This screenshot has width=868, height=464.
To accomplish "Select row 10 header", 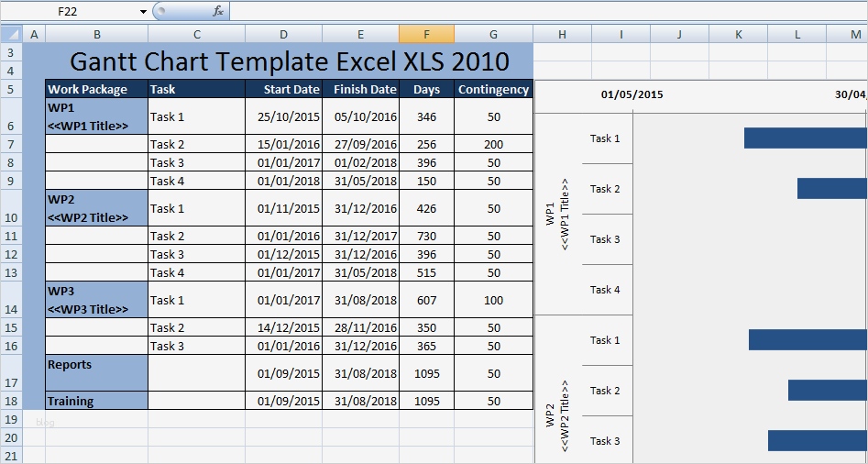I will (12, 208).
